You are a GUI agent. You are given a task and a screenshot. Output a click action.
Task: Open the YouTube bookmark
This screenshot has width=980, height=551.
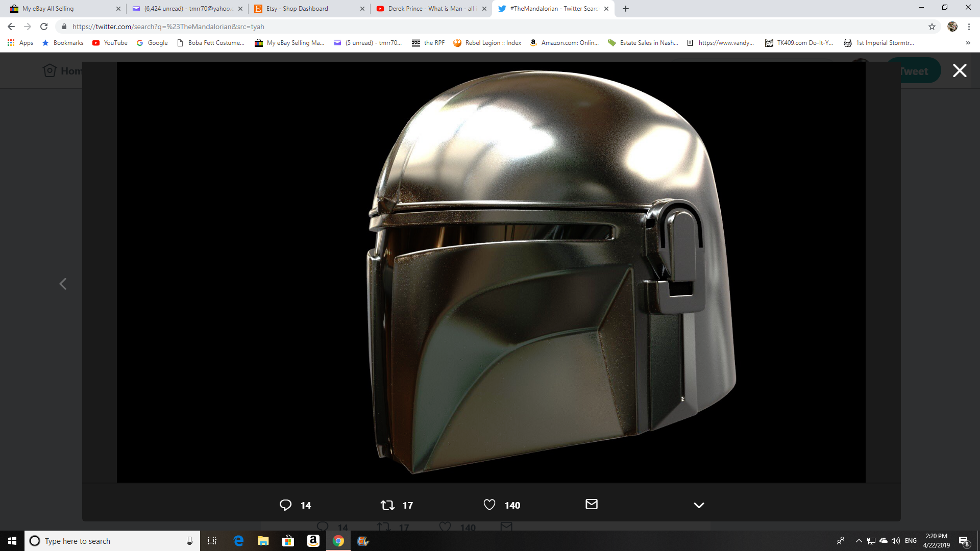click(110, 43)
